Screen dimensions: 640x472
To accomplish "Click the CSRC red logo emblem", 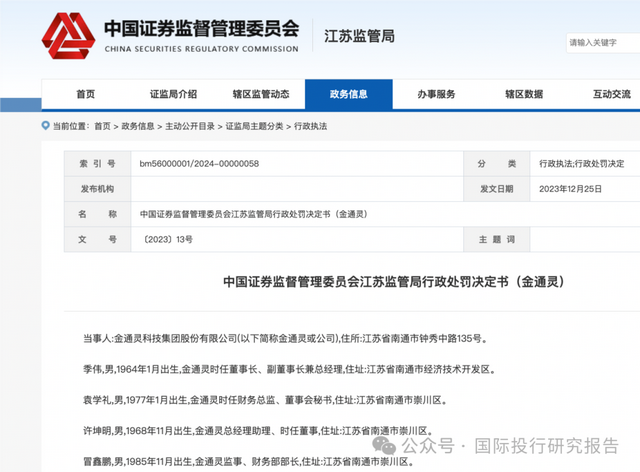I will click(68, 36).
